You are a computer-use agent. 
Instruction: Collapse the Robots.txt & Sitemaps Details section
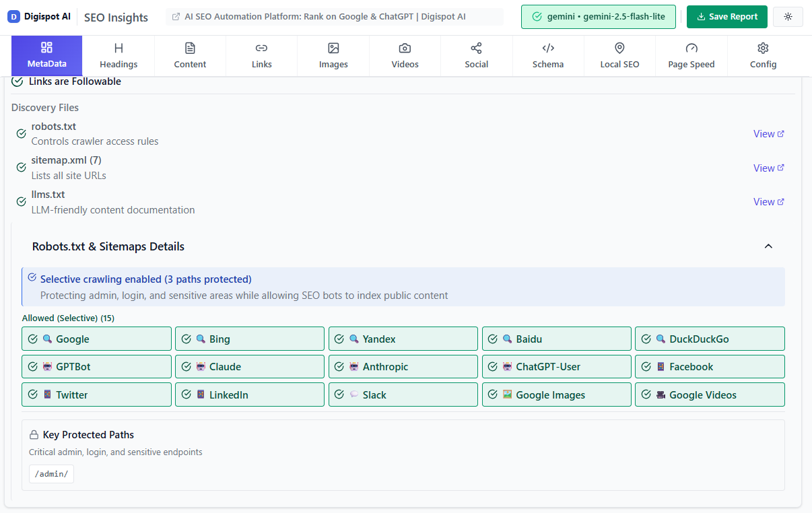[x=768, y=246]
